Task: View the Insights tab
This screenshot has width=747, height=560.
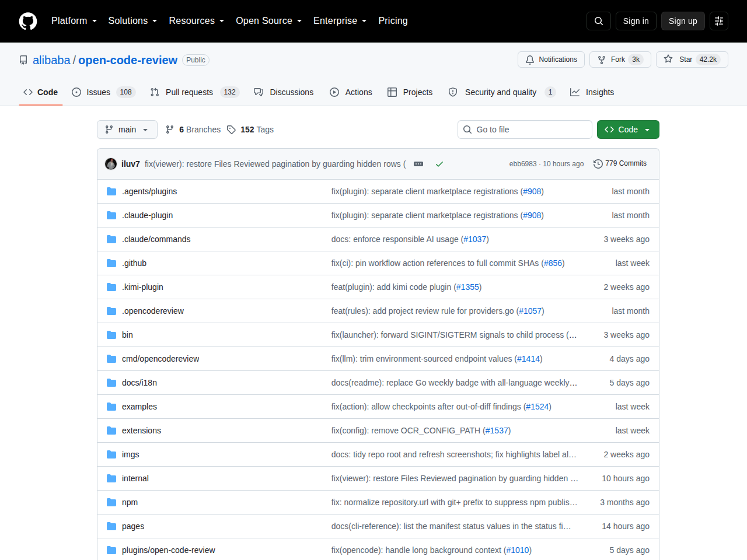Action: pyautogui.click(x=592, y=92)
